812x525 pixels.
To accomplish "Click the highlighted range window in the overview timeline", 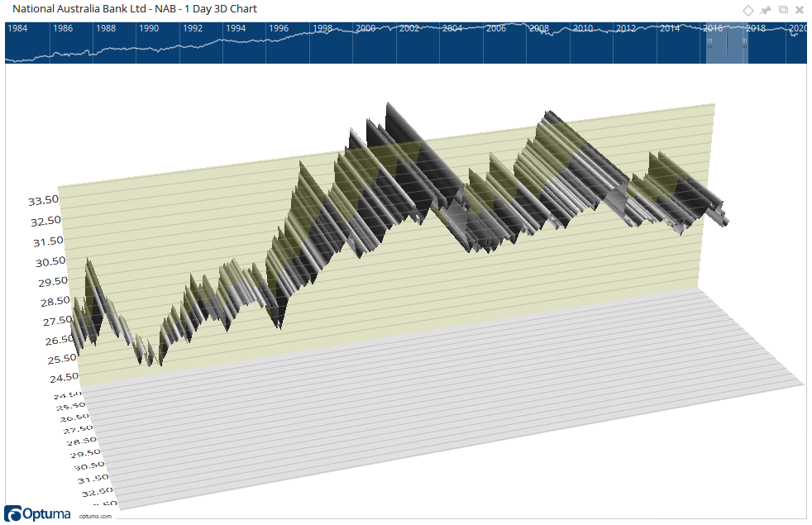I will coord(727,44).
